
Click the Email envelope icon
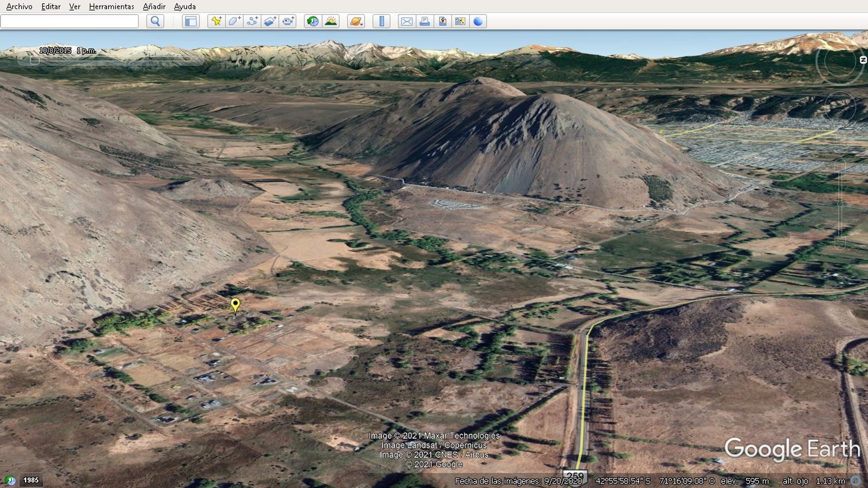coord(407,21)
